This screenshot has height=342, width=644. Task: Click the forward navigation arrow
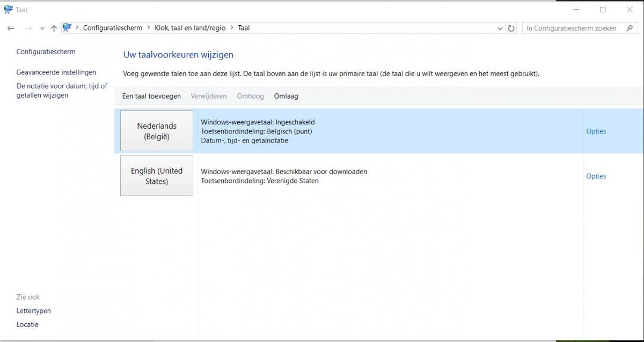pyautogui.click(x=28, y=28)
